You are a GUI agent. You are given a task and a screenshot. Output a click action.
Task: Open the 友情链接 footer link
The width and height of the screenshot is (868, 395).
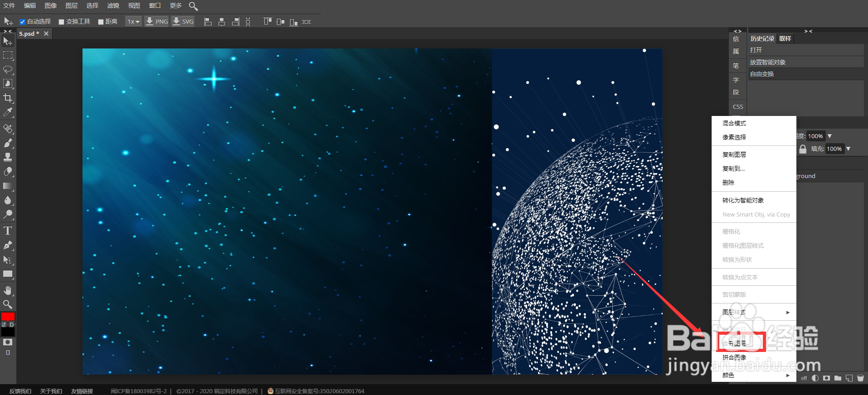click(x=82, y=391)
